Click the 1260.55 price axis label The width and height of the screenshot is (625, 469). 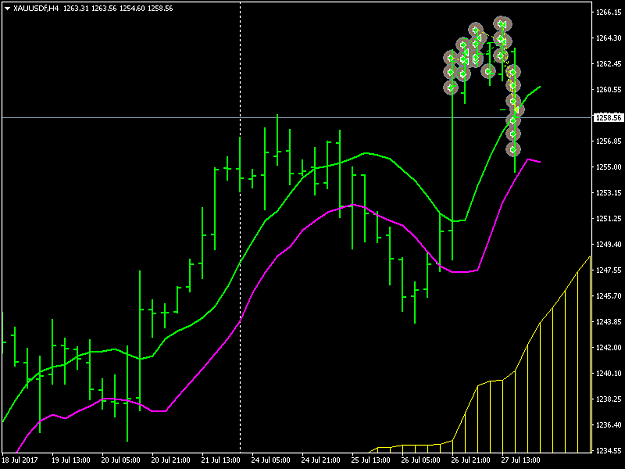(608, 90)
